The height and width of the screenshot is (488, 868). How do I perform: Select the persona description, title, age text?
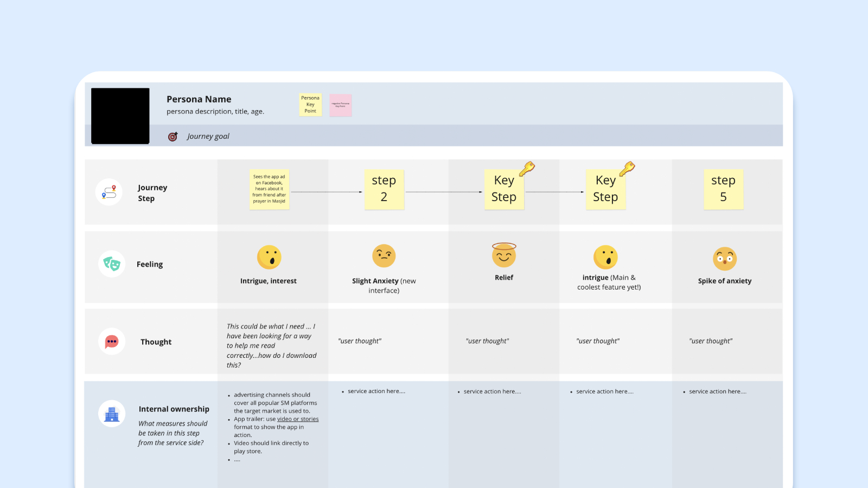(215, 112)
